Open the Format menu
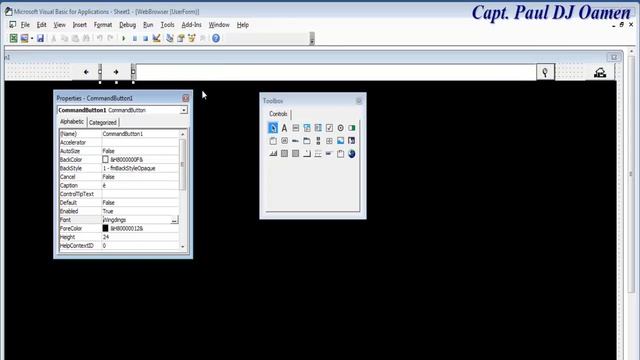 [x=102, y=25]
